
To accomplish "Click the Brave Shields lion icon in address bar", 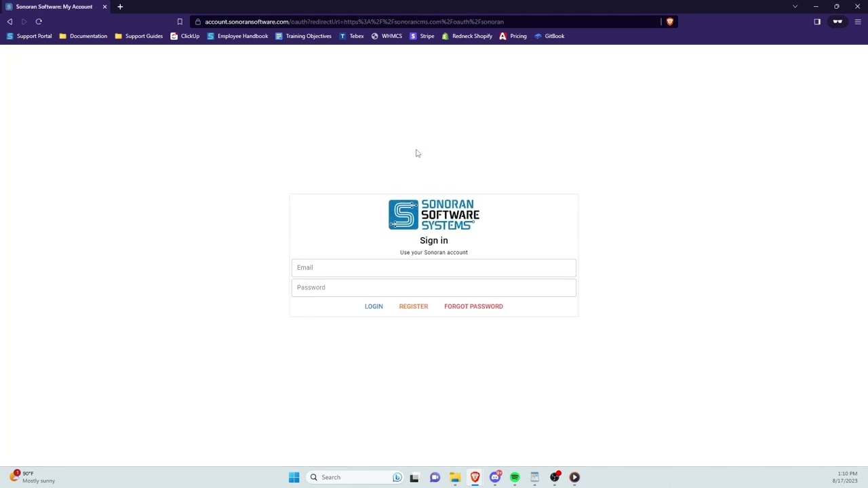I will 670,22.
